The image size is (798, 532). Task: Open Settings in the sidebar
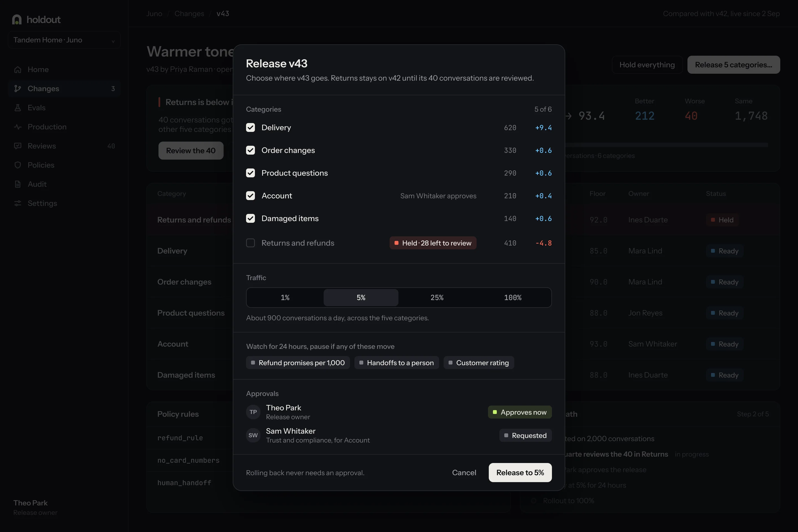pos(64,203)
